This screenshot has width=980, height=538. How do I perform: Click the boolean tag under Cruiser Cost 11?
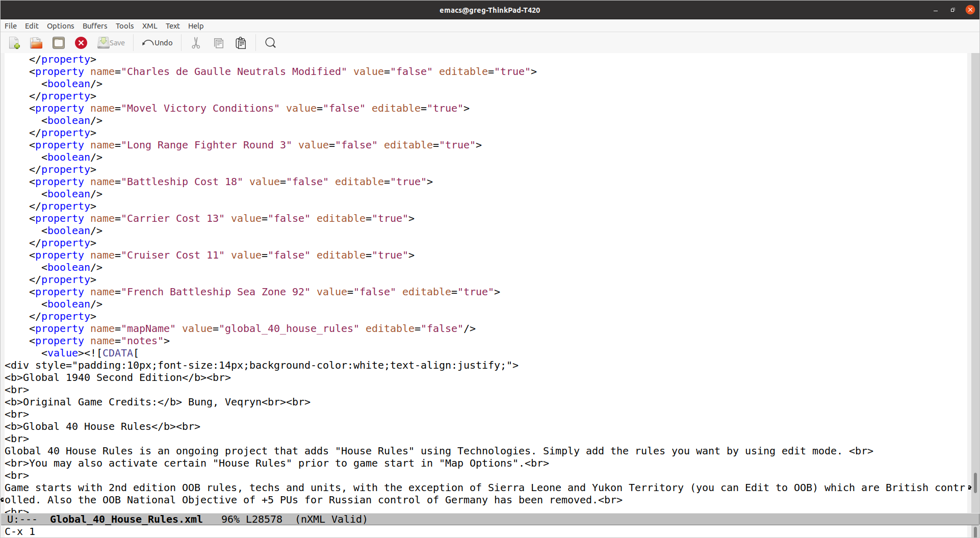point(72,267)
